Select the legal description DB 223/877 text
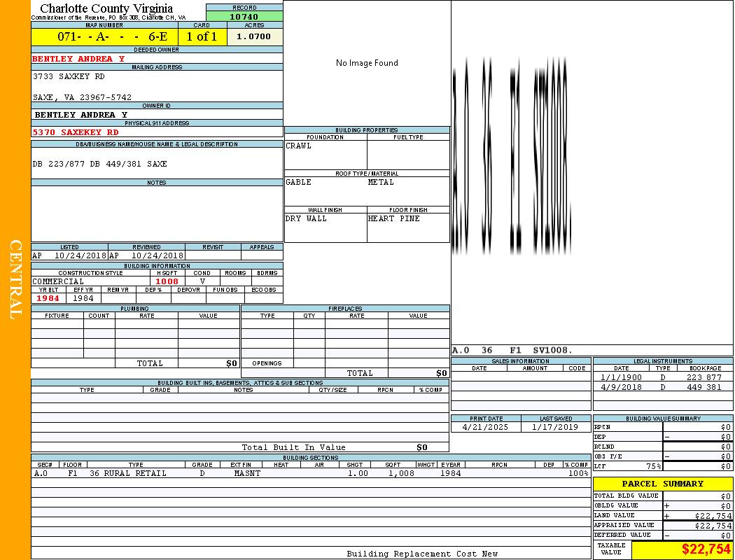 pos(99,164)
